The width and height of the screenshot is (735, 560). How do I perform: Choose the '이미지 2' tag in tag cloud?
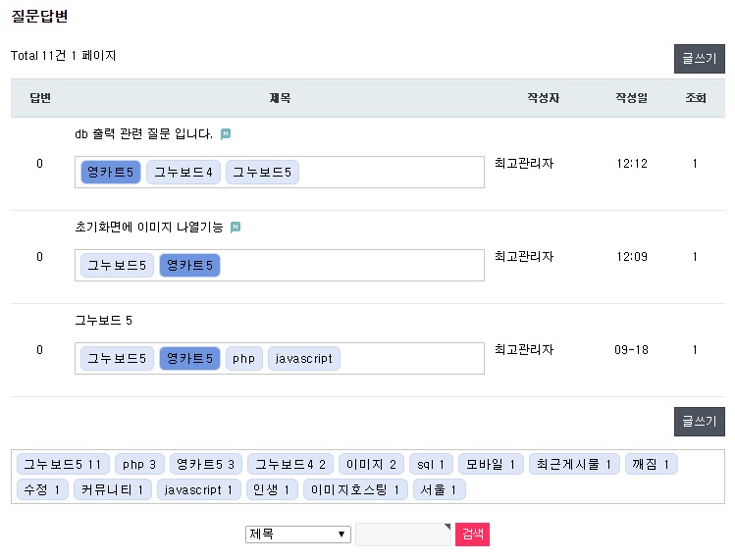372,464
